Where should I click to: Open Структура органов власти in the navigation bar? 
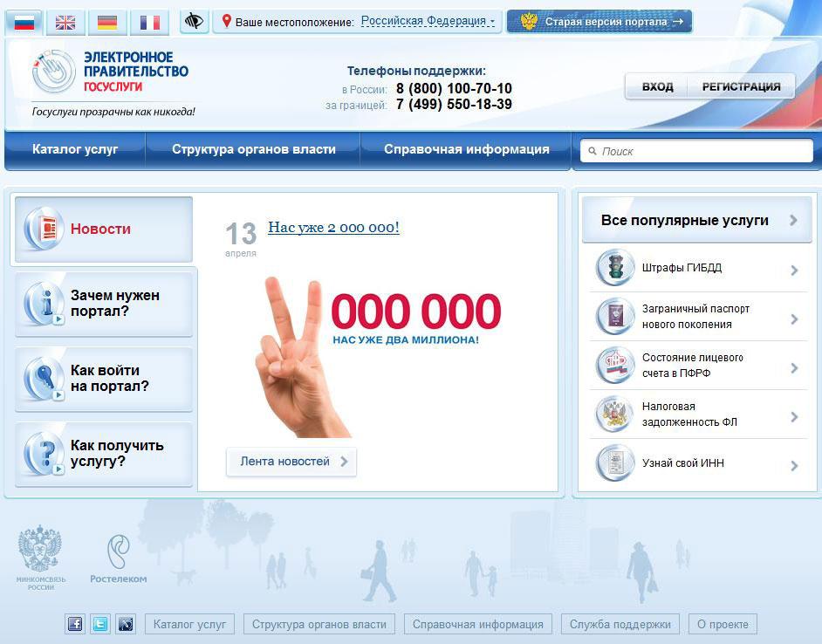point(253,149)
